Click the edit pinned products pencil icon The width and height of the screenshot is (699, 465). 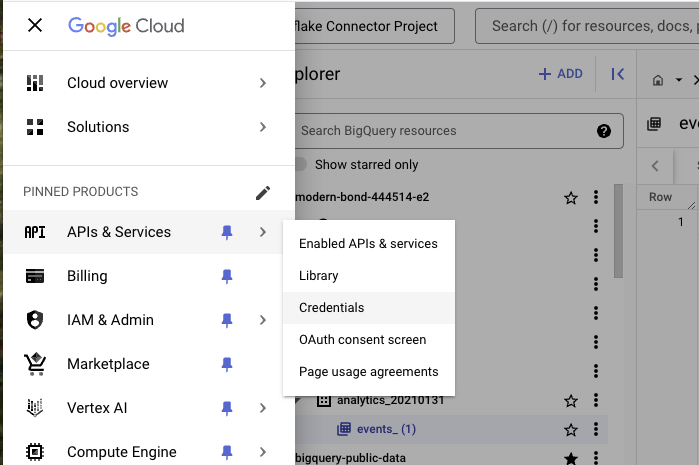pos(263,192)
